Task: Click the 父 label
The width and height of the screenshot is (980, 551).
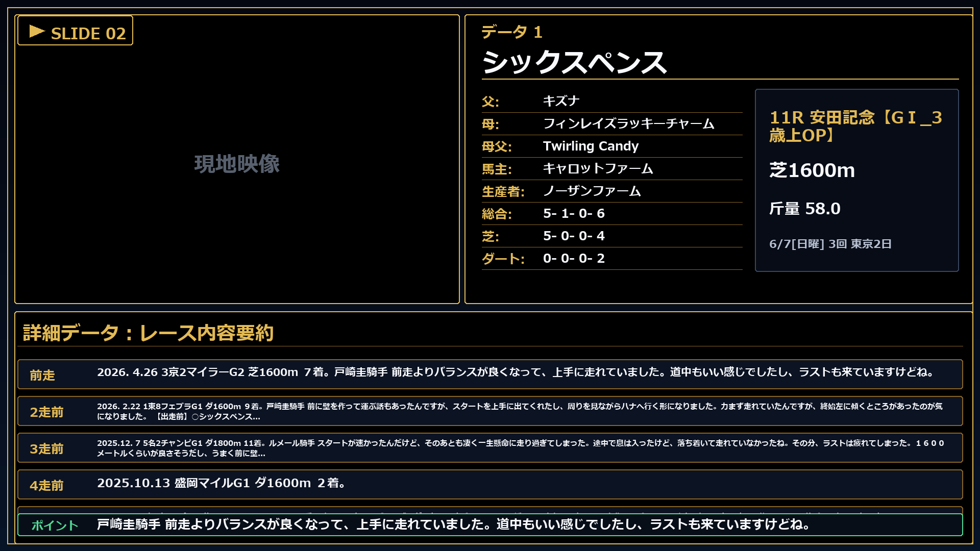Action: point(491,102)
